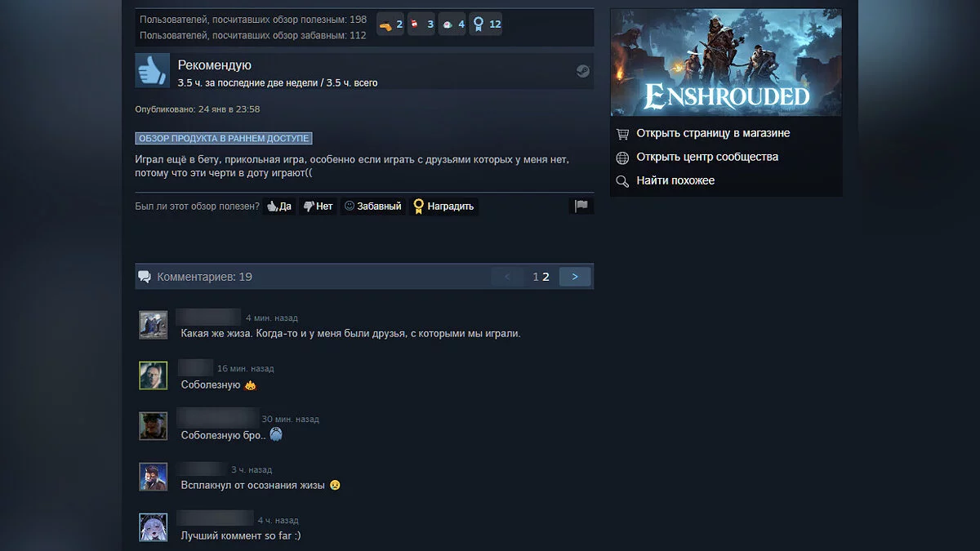
Task: Click the award icon with count 4
Action: point(452,24)
